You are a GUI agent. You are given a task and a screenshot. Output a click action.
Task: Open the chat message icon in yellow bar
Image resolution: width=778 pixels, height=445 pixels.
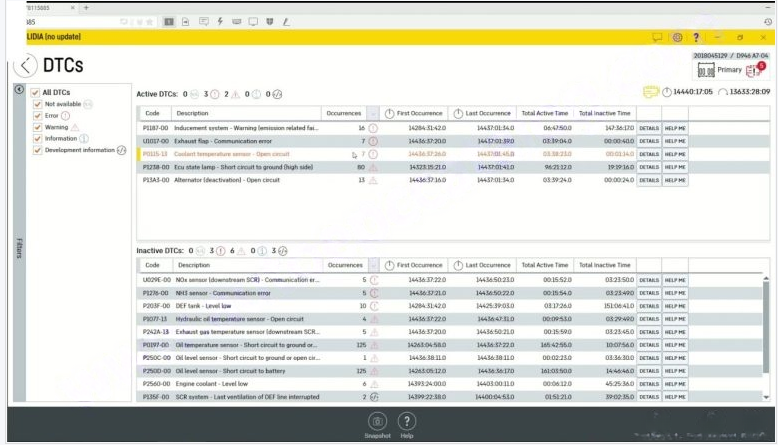657,37
